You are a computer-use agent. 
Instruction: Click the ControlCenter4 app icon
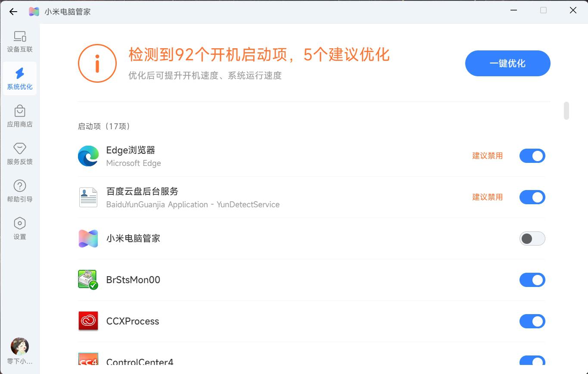[88, 359]
